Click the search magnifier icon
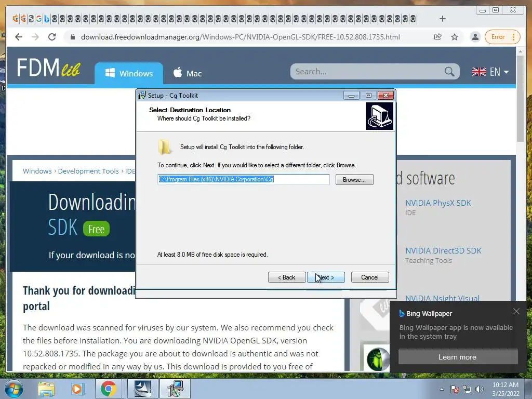532x399 pixels. point(449,72)
